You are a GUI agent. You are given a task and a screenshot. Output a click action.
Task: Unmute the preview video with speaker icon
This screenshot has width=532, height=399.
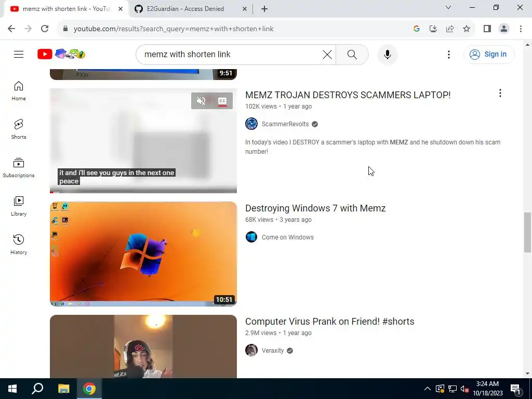pos(201,101)
